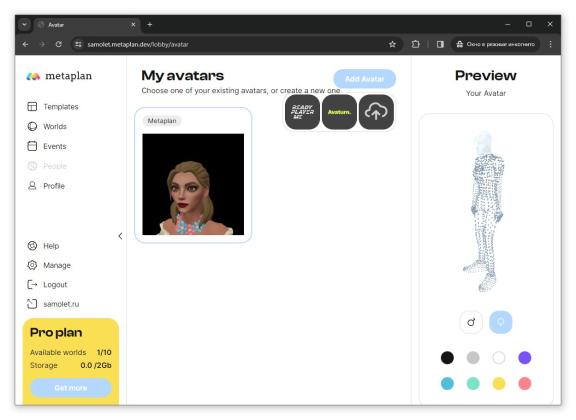Open the Profile page

tap(46, 186)
